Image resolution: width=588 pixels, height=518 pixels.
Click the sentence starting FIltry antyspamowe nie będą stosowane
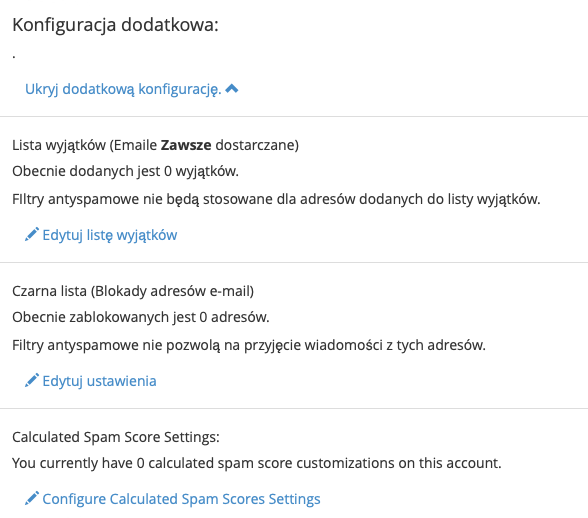coord(276,199)
